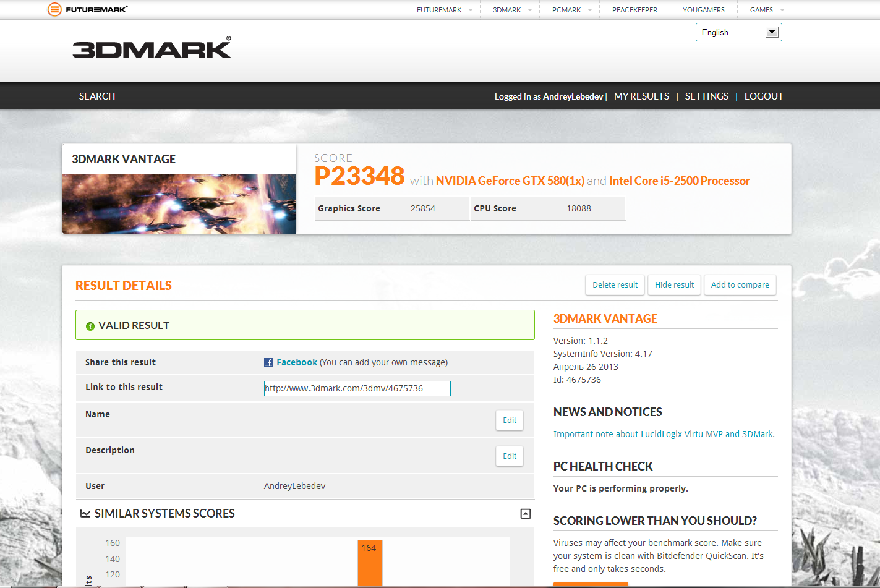880x588 pixels.
Task: Collapse the Similar Systems Scores panel
Action: (x=526, y=514)
